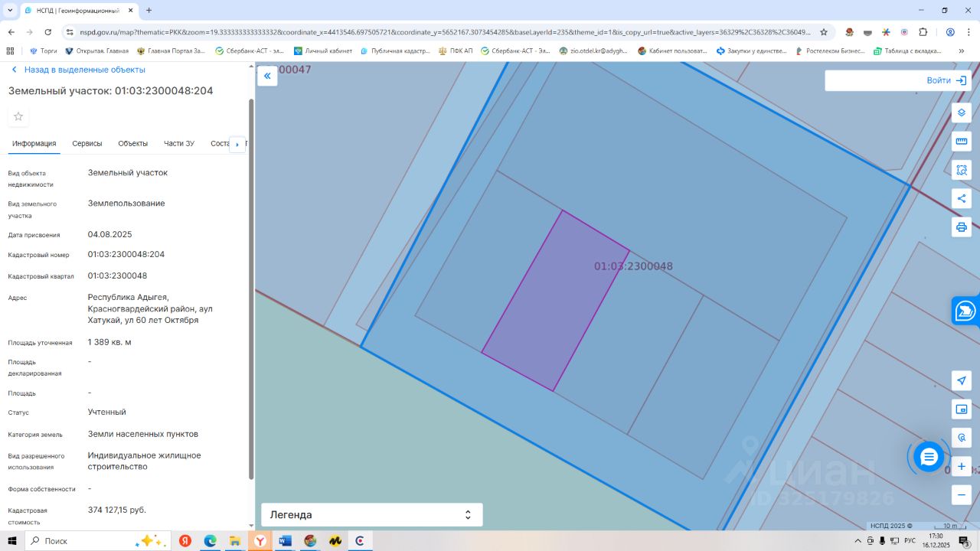Viewport: 980px width, 551px height.
Task: Show more bookmarks overflow chevron
Action: pyautogui.click(x=962, y=51)
